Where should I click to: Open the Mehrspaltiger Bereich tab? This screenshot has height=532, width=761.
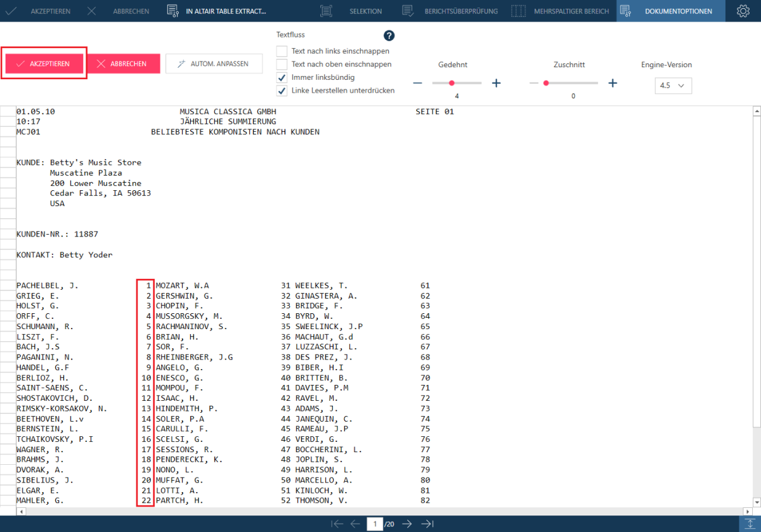560,11
